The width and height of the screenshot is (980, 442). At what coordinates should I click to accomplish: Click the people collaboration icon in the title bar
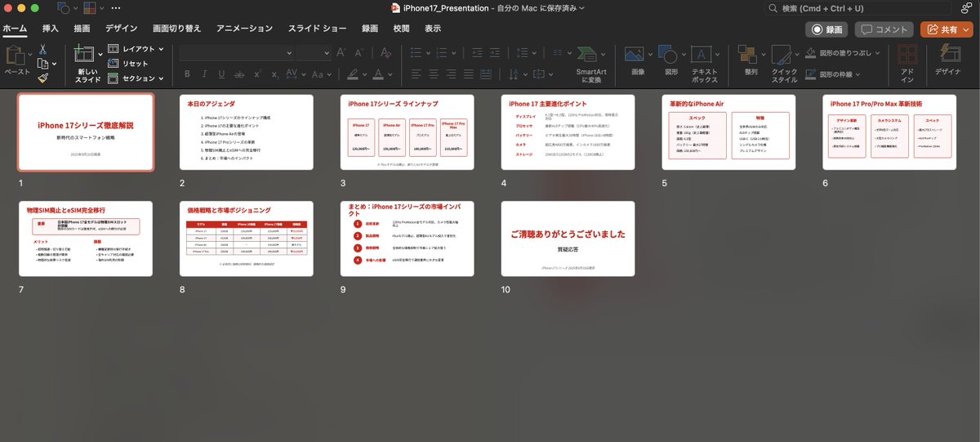coord(965,8)
